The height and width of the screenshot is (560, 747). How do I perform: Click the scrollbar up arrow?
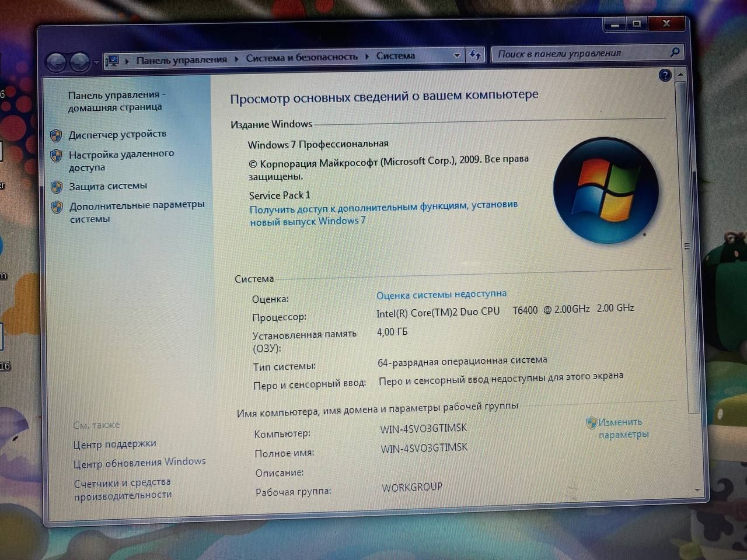(680, 75)
